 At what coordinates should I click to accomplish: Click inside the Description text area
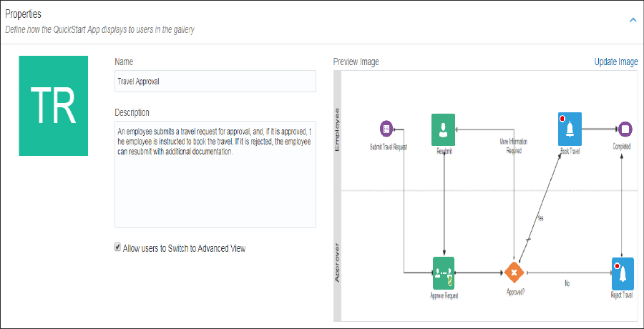click(x=215, y=186)
